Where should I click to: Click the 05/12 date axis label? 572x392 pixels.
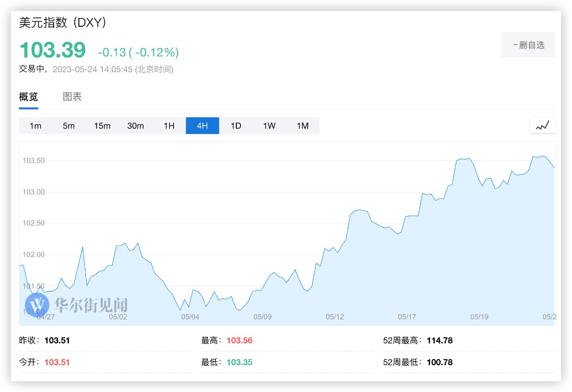click(x=335, y=317)
